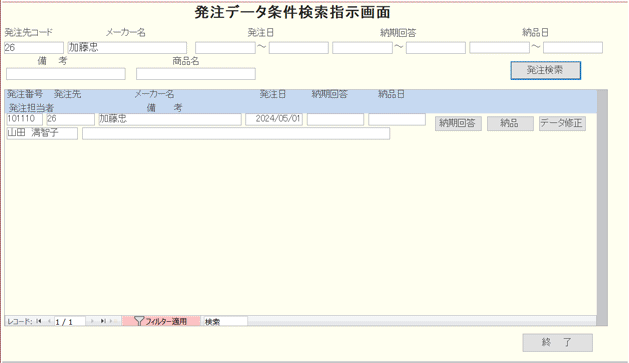The width and height of the screenshot is (629, 363).
Task: Click the 納品日 start date search field
Action: tap(499, 48)
